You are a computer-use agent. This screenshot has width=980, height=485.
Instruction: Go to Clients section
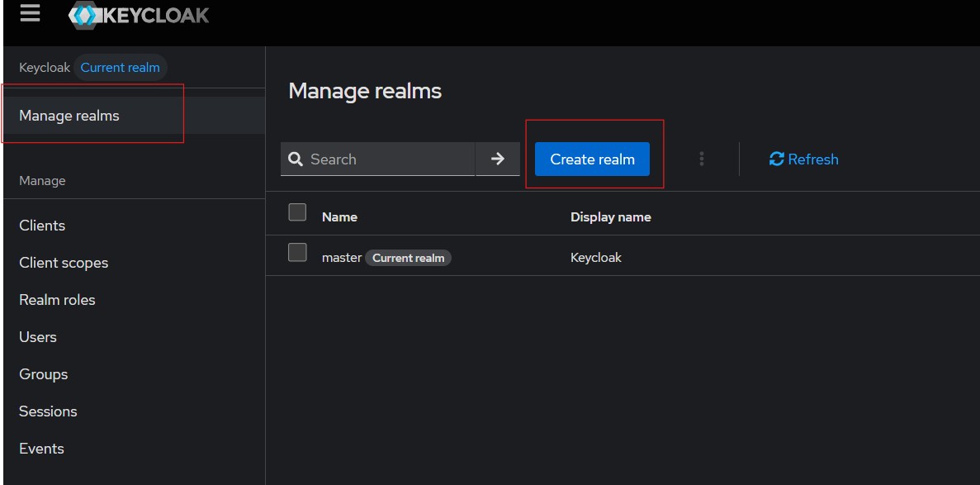pyautogui.click(x=42, y=226)
